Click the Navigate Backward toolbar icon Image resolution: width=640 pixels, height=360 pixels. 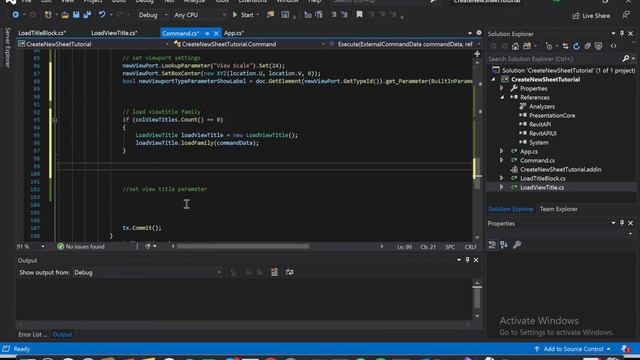pos(16,15)
